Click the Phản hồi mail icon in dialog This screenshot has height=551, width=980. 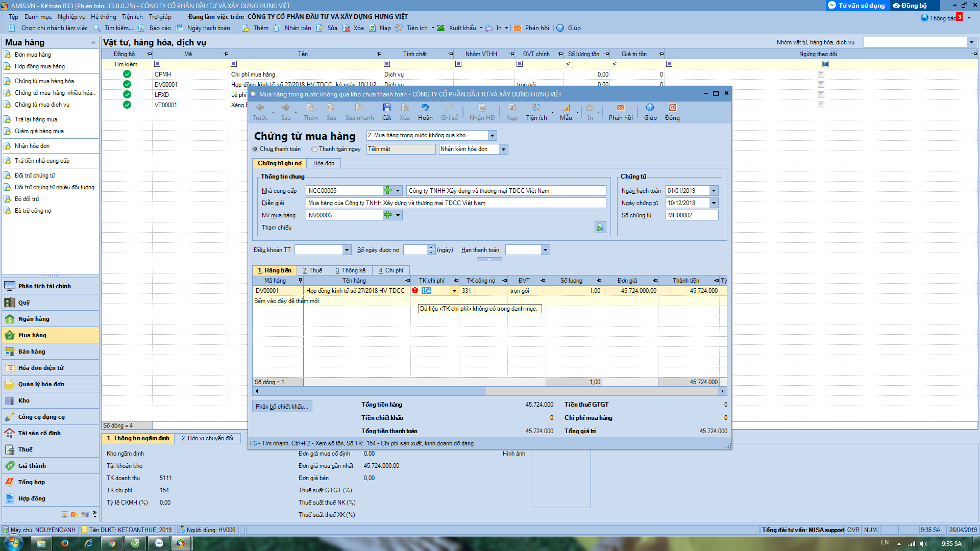[620, 111]
